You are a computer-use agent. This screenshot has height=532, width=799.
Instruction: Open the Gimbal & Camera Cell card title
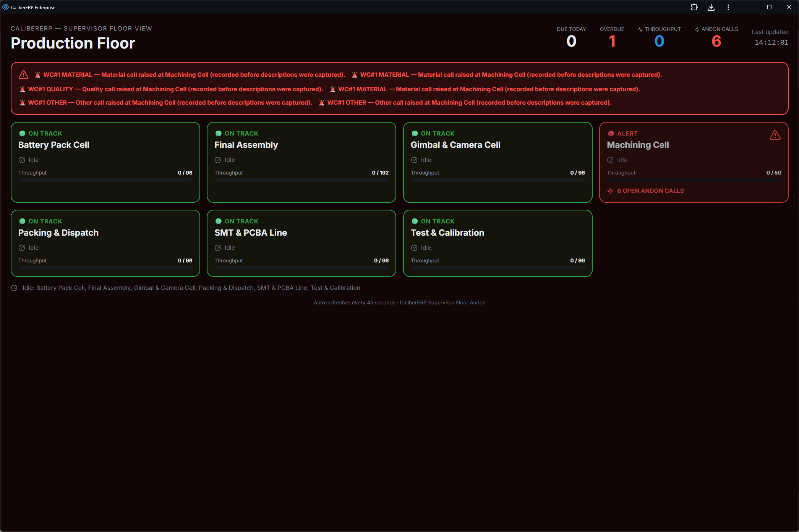coord(455,145)
